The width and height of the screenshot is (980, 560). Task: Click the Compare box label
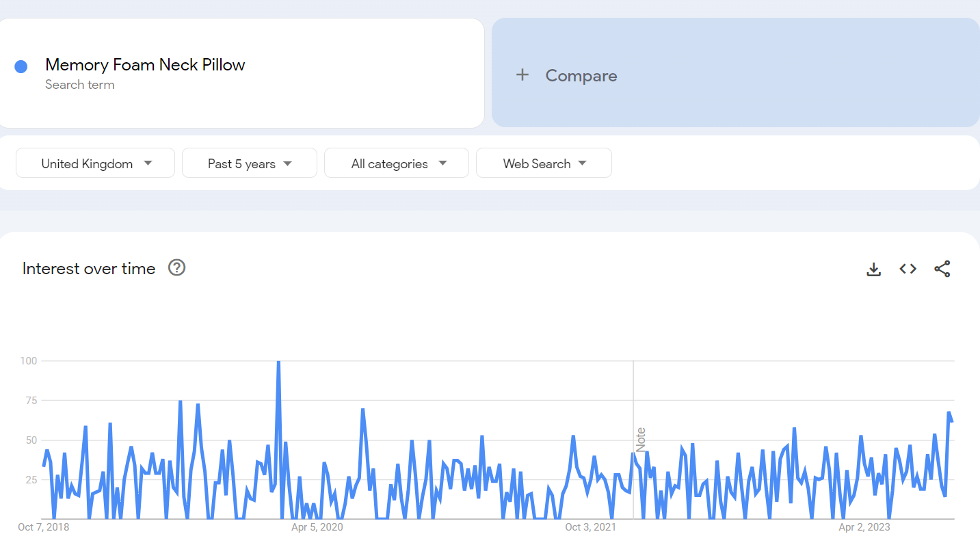click(x=581, y=76)
